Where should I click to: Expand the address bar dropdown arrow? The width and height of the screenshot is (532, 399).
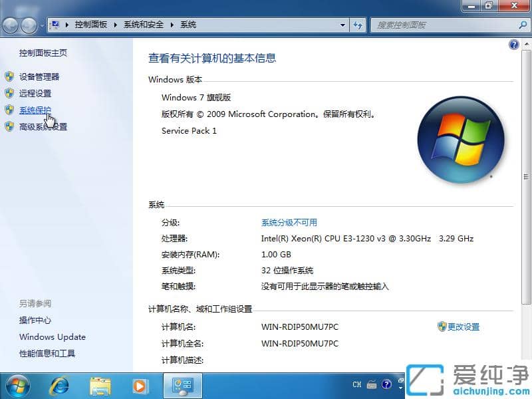point(342,25)
